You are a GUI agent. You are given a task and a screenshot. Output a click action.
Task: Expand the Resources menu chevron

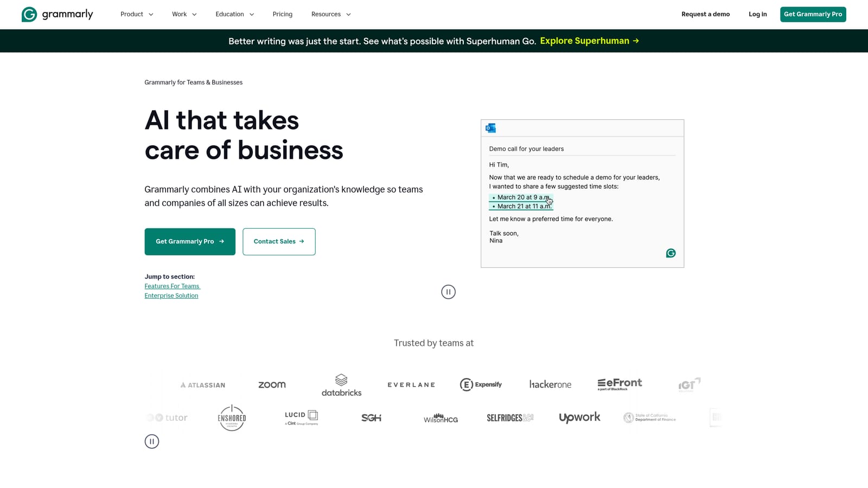point(348,15)
